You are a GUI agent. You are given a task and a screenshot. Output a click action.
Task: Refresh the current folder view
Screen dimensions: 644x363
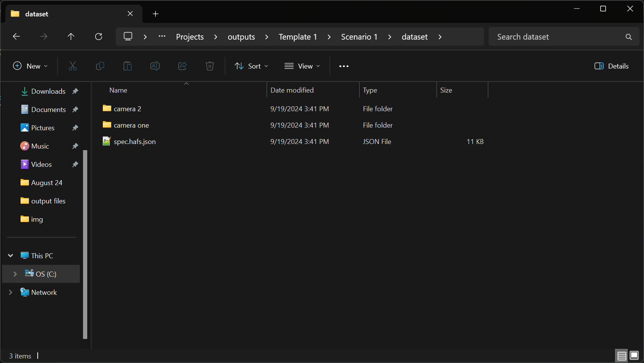[99, 36]
